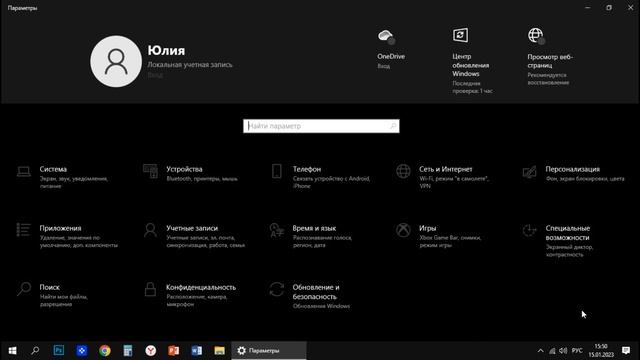Screen dimensions: 640x360
Task: Open the notification center icon
Action: pos(626,351)
